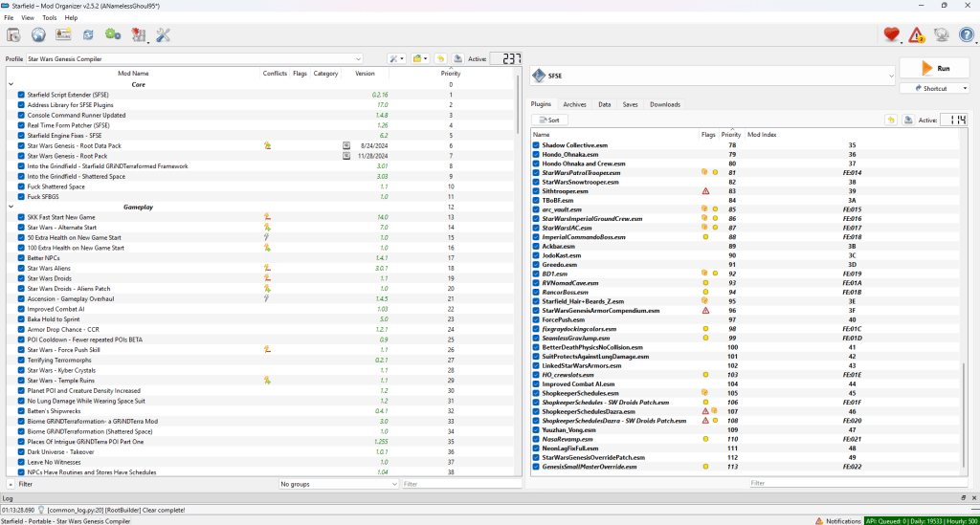Collapse the Gameplay separator group
The height and width of the screenshot is (525, 980).
point(11,207)
